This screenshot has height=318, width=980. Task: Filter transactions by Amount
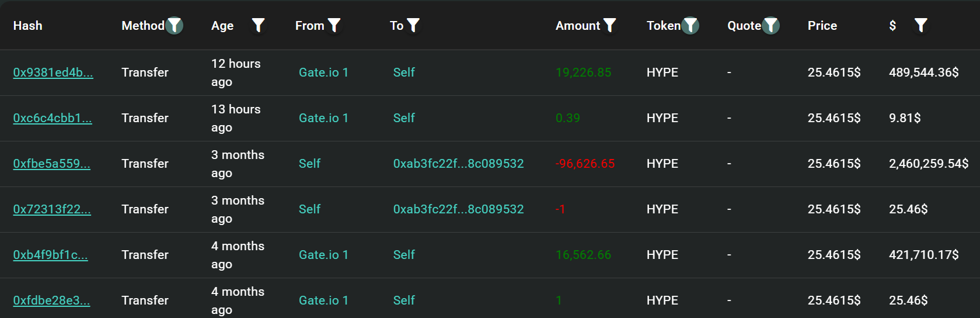[x=610, y=25]
